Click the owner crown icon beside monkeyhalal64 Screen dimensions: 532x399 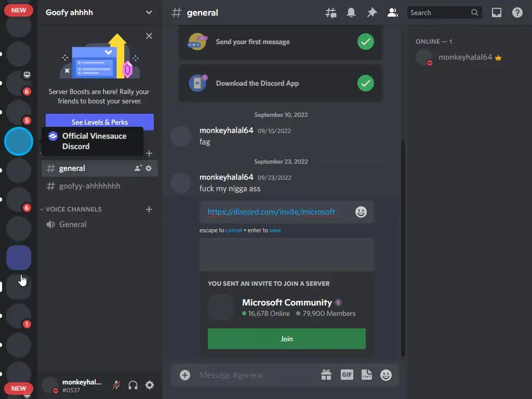(x=498, y=58)
